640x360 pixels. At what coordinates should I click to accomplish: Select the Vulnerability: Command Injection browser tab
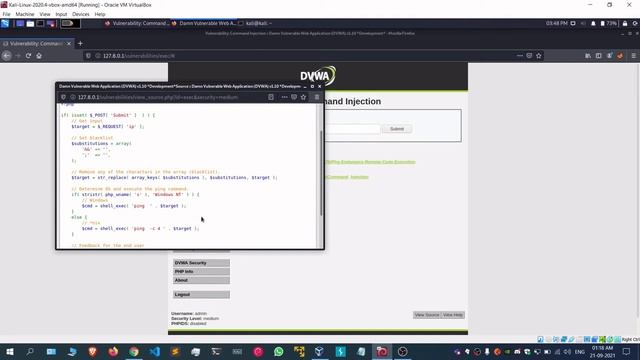point(36,44)
